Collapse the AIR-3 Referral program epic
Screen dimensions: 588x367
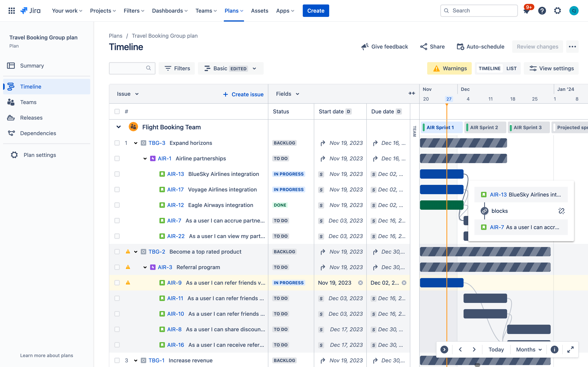pos(145,267)
